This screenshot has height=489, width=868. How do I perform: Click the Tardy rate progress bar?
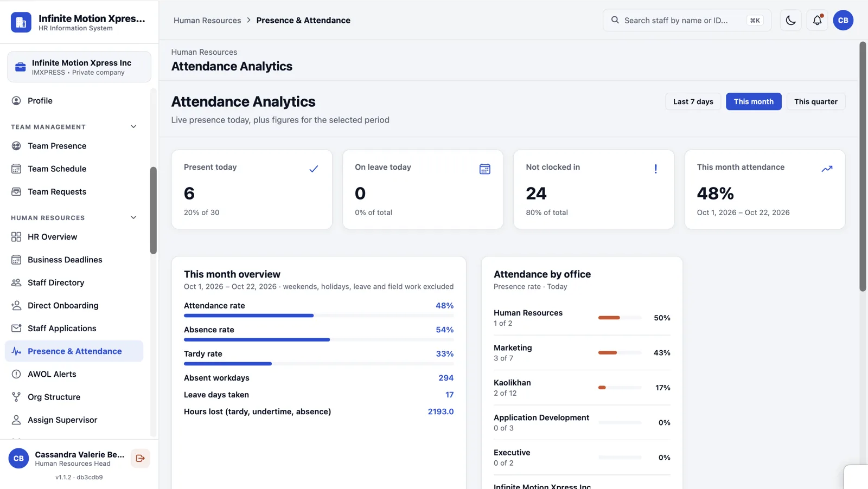[318, 364]
